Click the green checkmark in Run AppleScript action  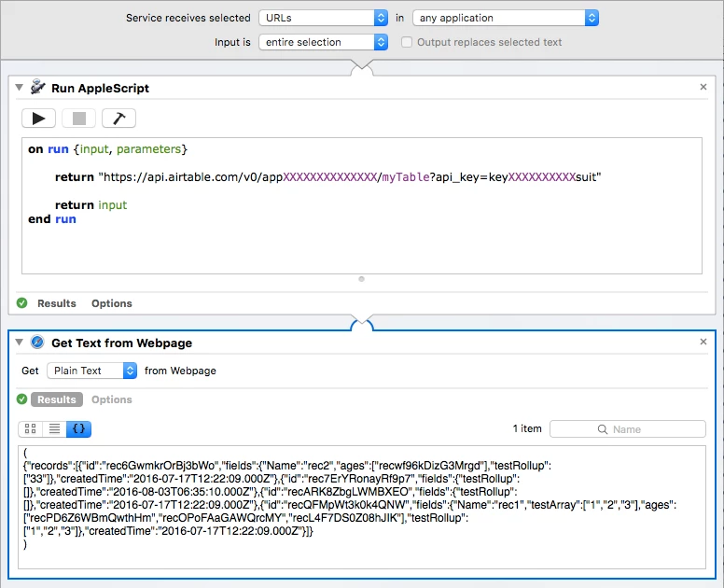(x=21, y=303)
